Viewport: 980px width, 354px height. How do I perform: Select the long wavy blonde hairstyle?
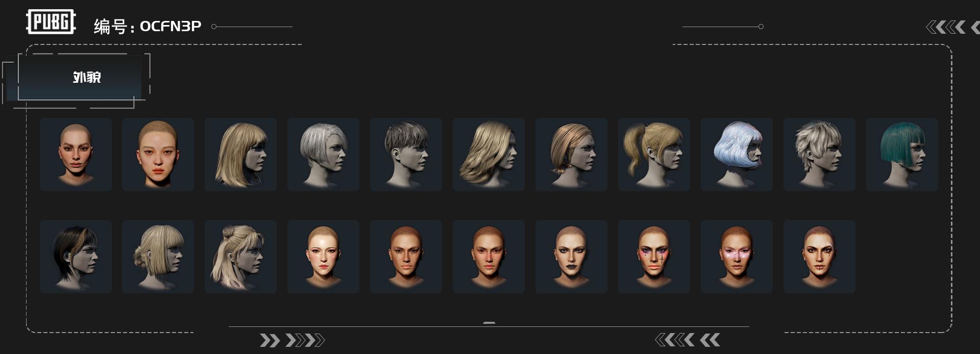click(x=488, y=154)
